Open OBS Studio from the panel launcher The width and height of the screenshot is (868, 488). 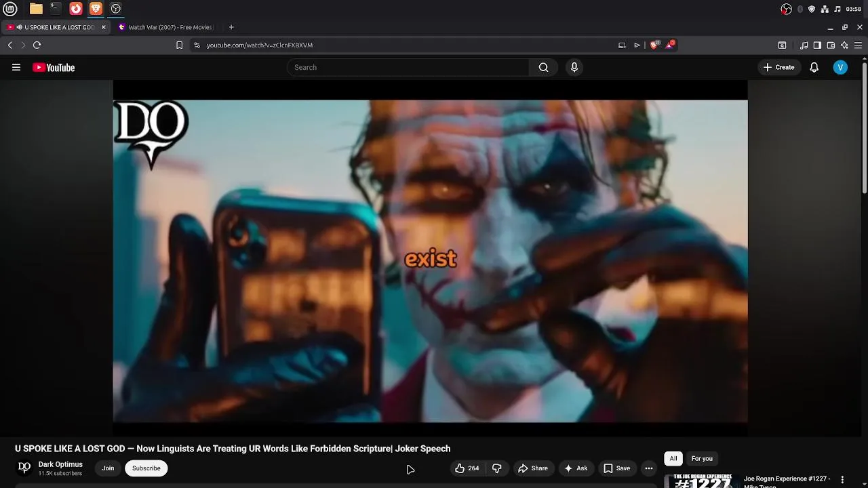116,9
